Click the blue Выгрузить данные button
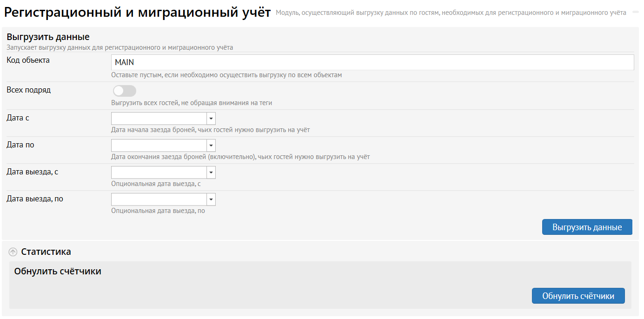This screenshot has height=319, width=644. [x=587, y=227]
